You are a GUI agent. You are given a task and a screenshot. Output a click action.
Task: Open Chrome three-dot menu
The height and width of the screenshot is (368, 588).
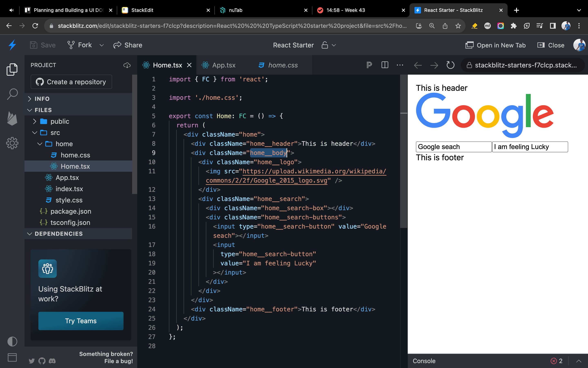click(579, 26)
